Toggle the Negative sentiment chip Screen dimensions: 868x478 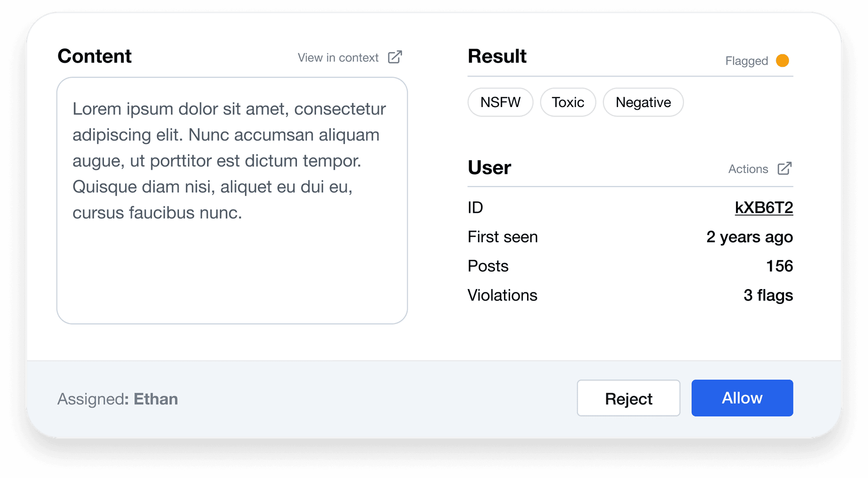pos(643,102)
